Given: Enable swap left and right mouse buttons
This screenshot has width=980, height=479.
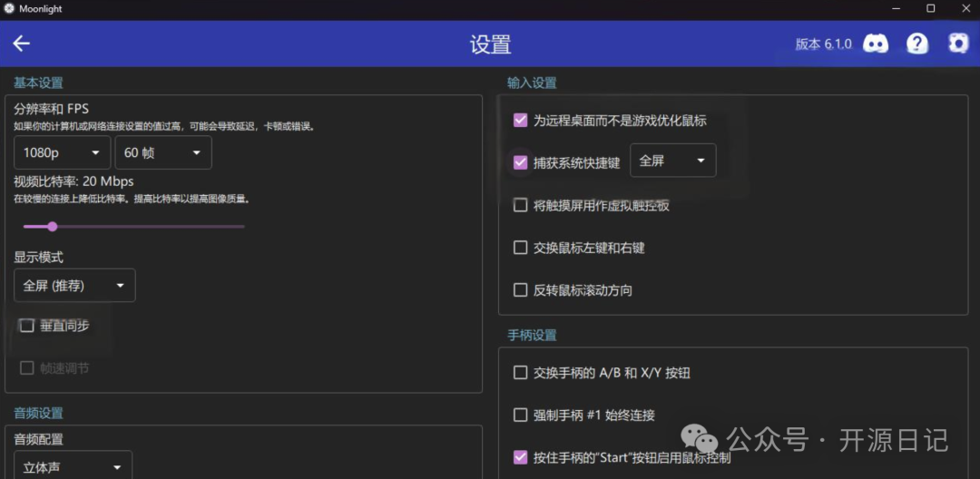Looking at the screenshot, I should click(x=520, y=248).
